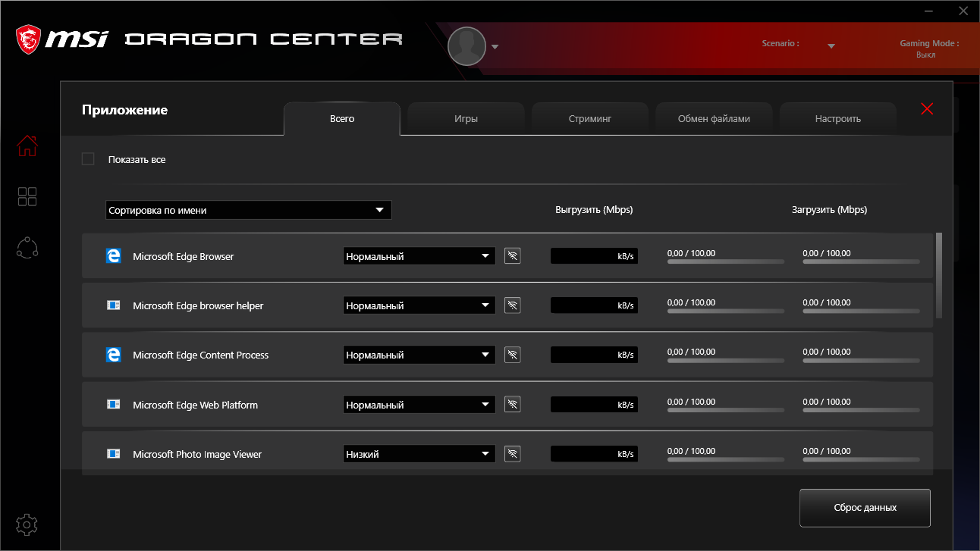This screenshot has height=551, width=980.
Task: Click the Microsoft Edge browser helper icon
Action: (x=114, y=305)
